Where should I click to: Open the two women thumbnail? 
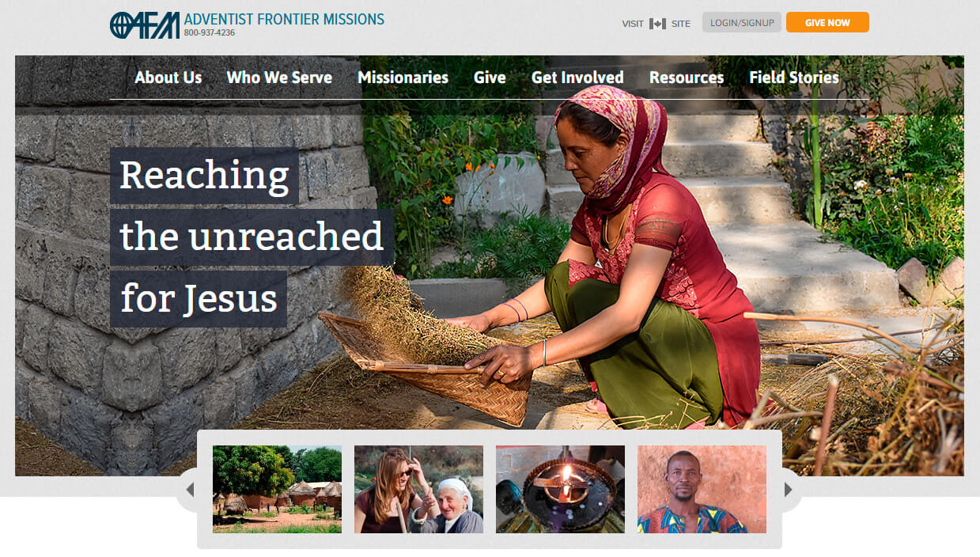[418, 489]
